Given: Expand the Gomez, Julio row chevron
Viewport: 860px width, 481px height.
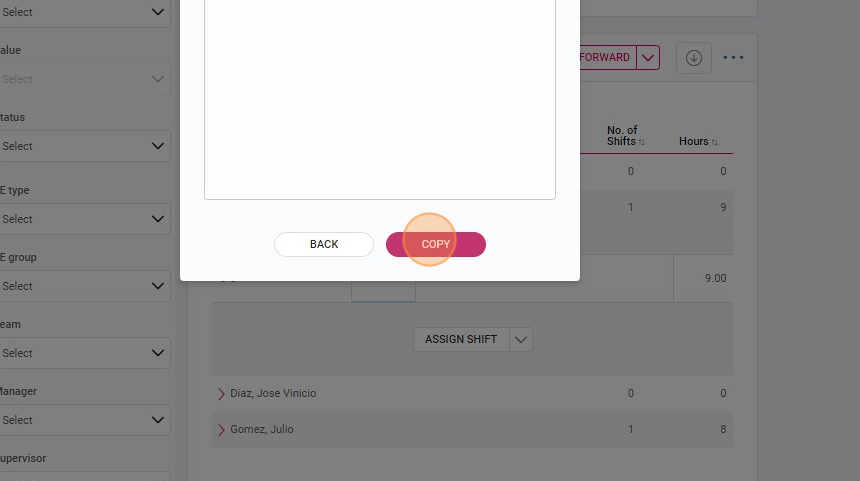Looking at the screenshot, I should click(221, 429).
